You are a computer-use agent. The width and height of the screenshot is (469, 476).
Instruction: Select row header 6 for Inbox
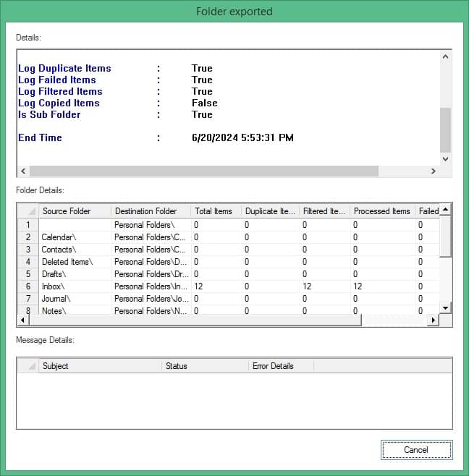pos(28,286)
